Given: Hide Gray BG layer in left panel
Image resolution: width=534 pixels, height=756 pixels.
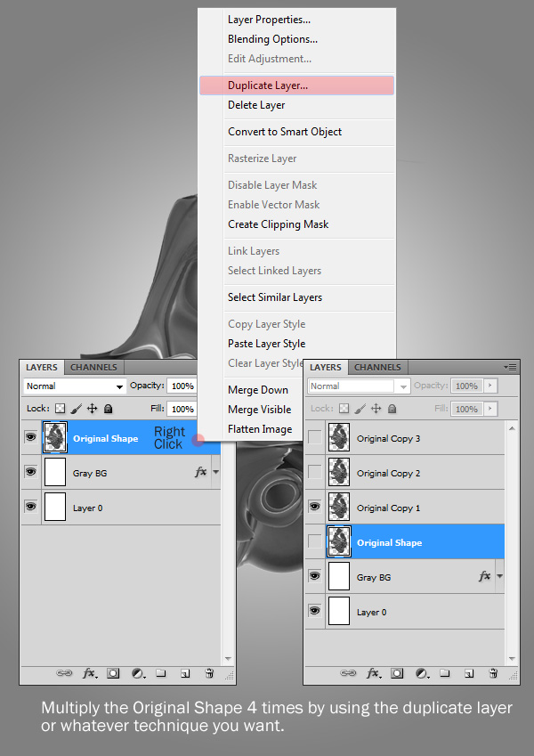Looking at the screenshot, I should (31, 473).
